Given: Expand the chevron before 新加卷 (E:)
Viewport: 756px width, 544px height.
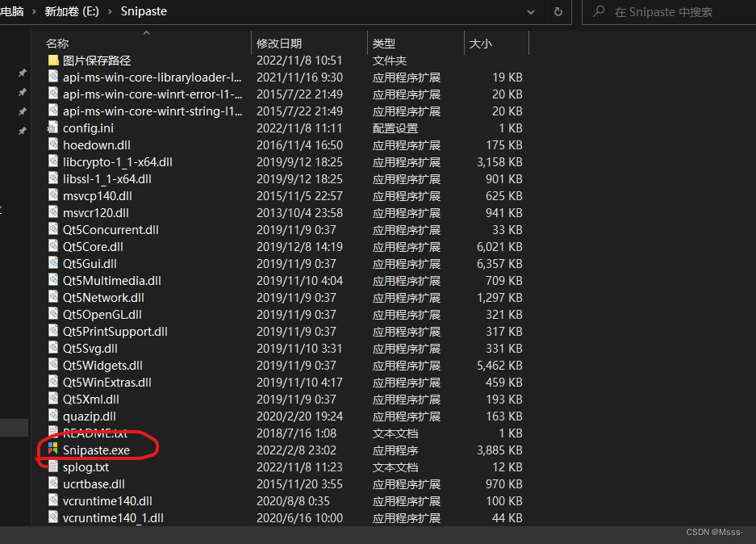Looking at the screenshot, I should coord(34,11).
